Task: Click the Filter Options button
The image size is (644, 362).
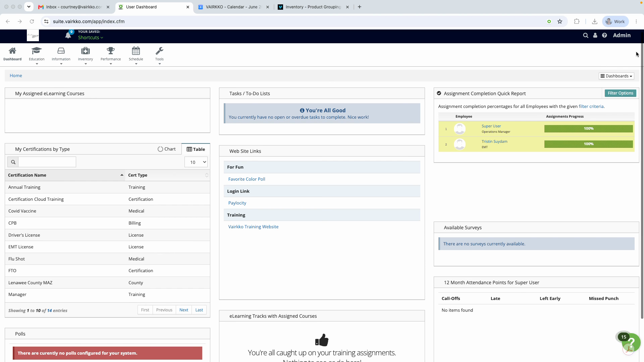Action: (x=621, y=93)
